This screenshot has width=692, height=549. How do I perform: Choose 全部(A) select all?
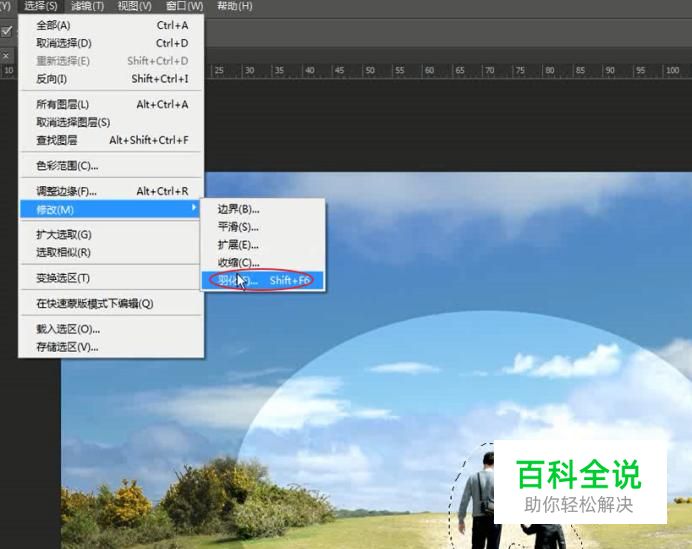[111, 25]
